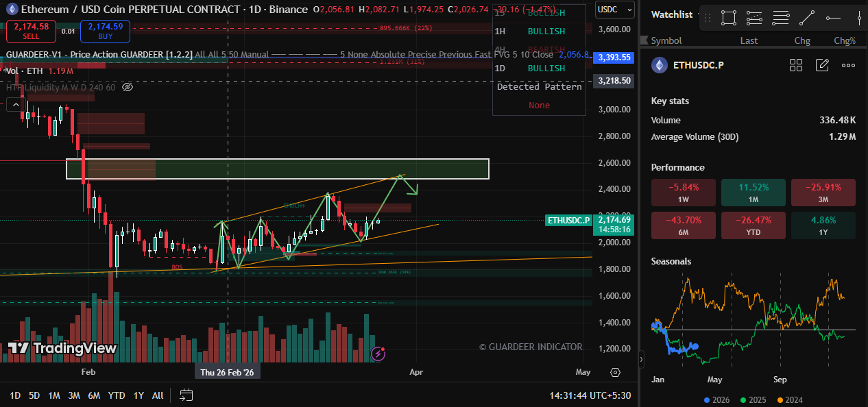This screenshot has height=407, width=868.
Task: Select the horizontal line tool
Action: tap(833, 18)
